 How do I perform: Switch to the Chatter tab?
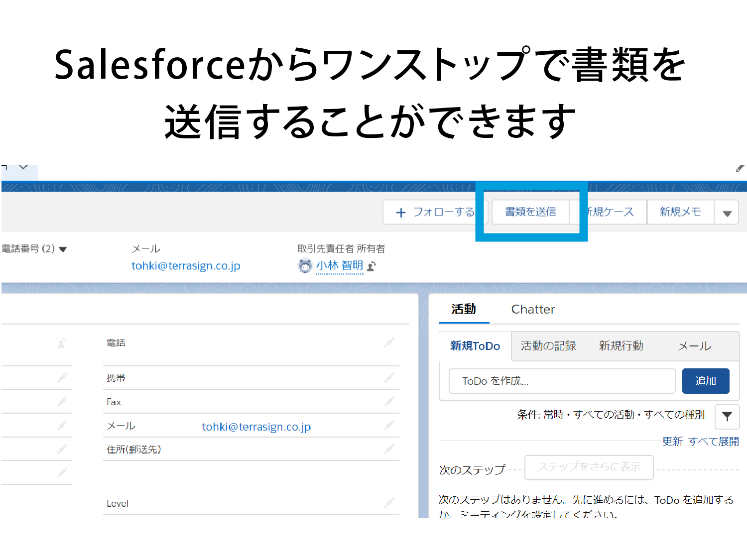pos(533,310)
